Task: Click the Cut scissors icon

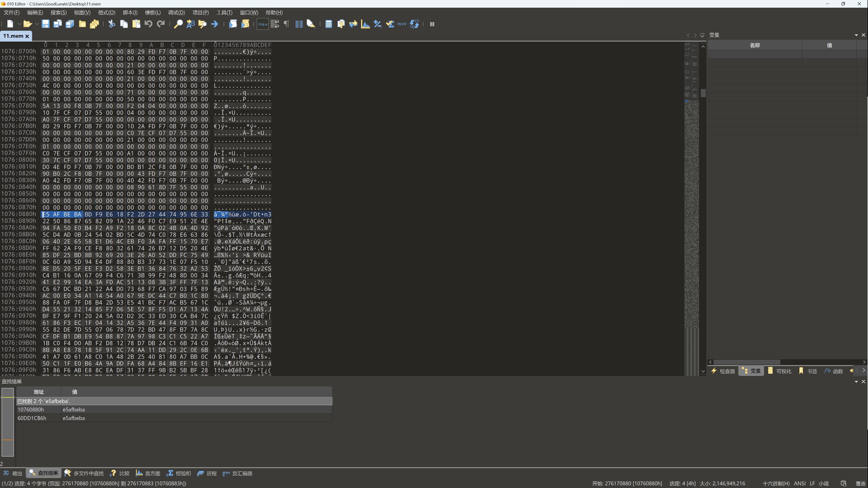Action: (112, 24)
